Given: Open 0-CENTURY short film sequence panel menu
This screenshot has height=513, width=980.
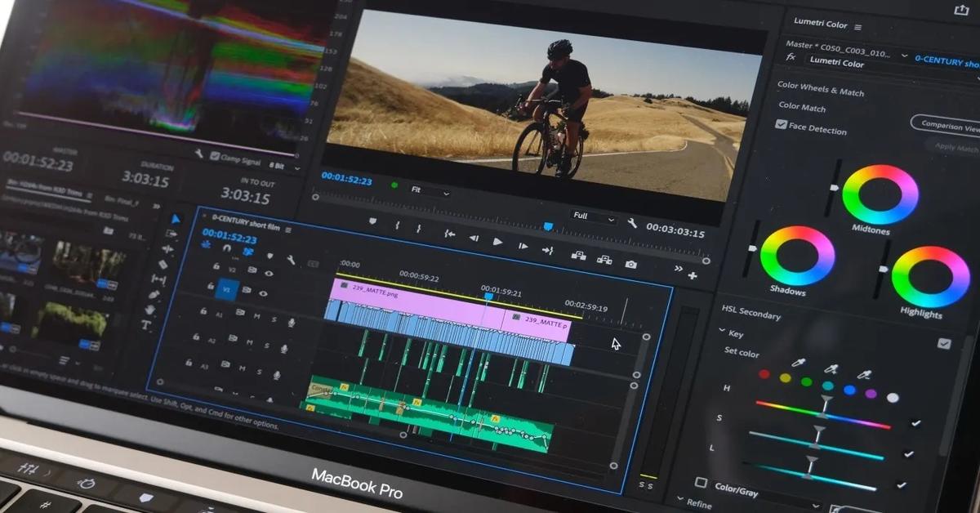Looking at the screenshot, I should [x=287, y=230].
